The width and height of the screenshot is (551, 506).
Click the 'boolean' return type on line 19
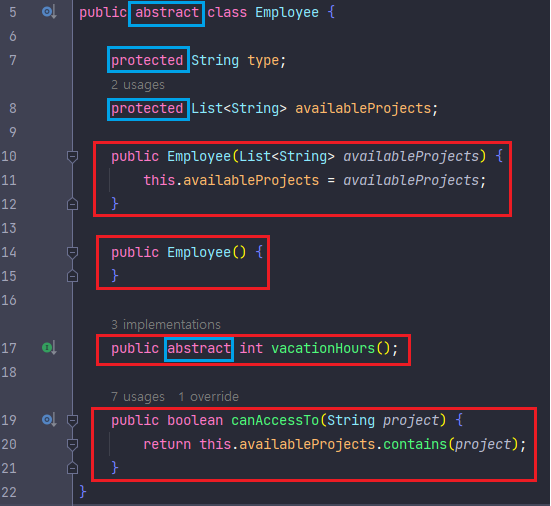195,420
